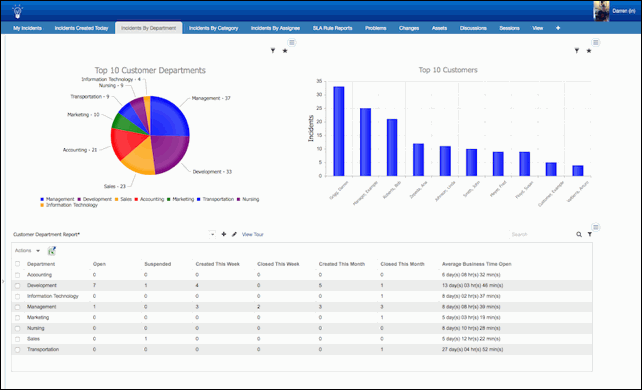Add a new tab with plus button
Screen dimensions: 642x390
pos(558,28)
